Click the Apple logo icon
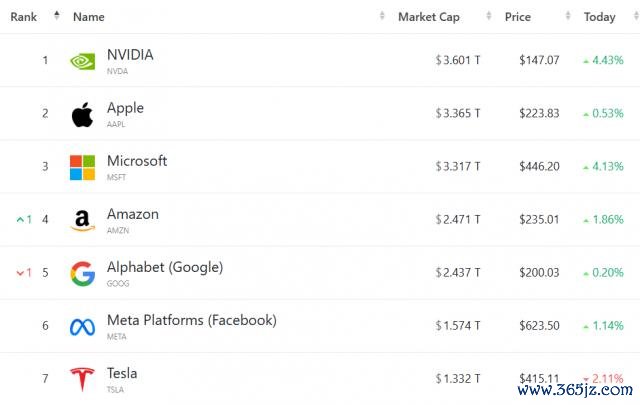 point(82,115)
